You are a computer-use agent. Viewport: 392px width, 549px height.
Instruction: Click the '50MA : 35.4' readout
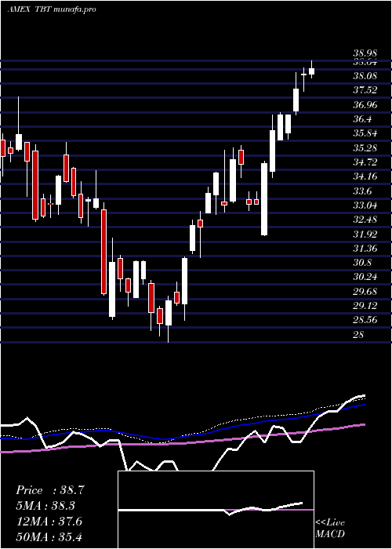tap(49, 536)
